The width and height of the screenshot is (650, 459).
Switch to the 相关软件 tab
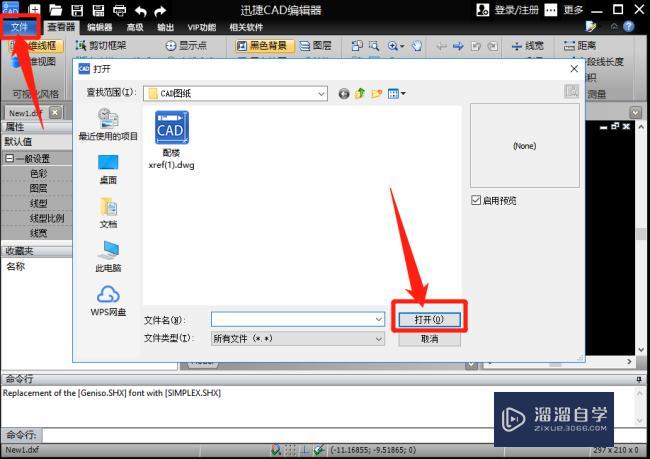(x=246, y=27)
